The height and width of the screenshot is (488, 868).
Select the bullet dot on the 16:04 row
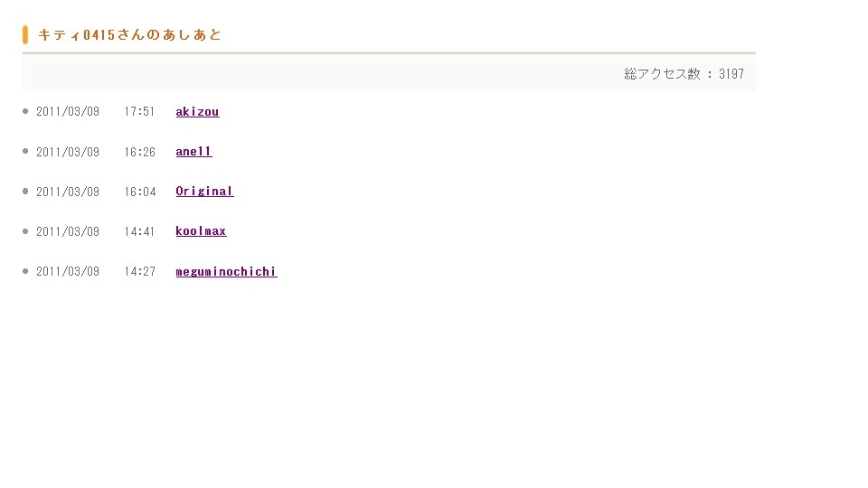(25, 191)
